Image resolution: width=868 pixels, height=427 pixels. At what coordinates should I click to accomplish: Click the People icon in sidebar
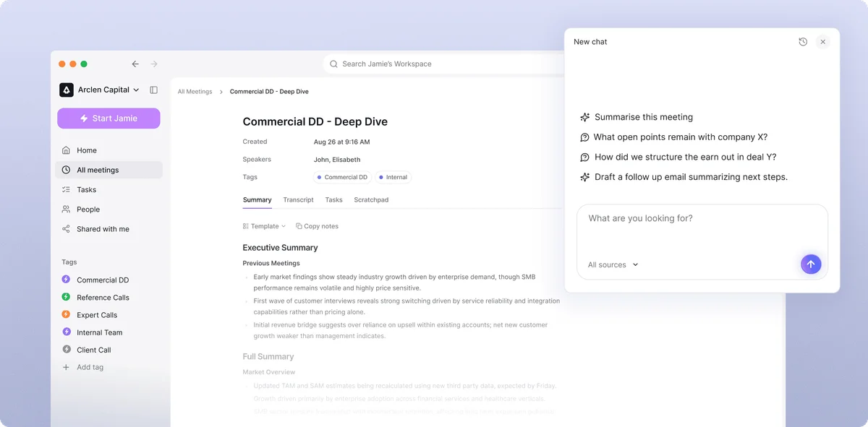67,209
